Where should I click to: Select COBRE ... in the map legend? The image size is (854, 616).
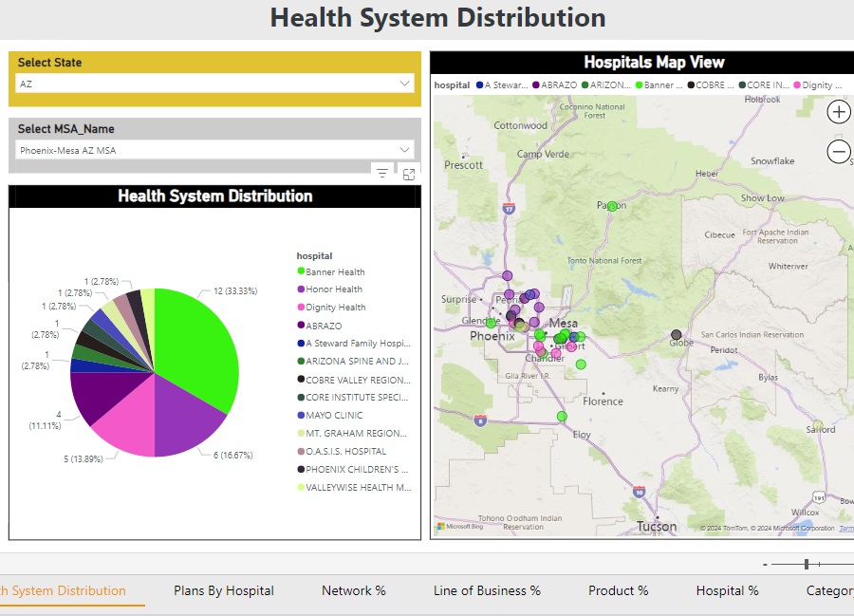(x=710, y=85)
